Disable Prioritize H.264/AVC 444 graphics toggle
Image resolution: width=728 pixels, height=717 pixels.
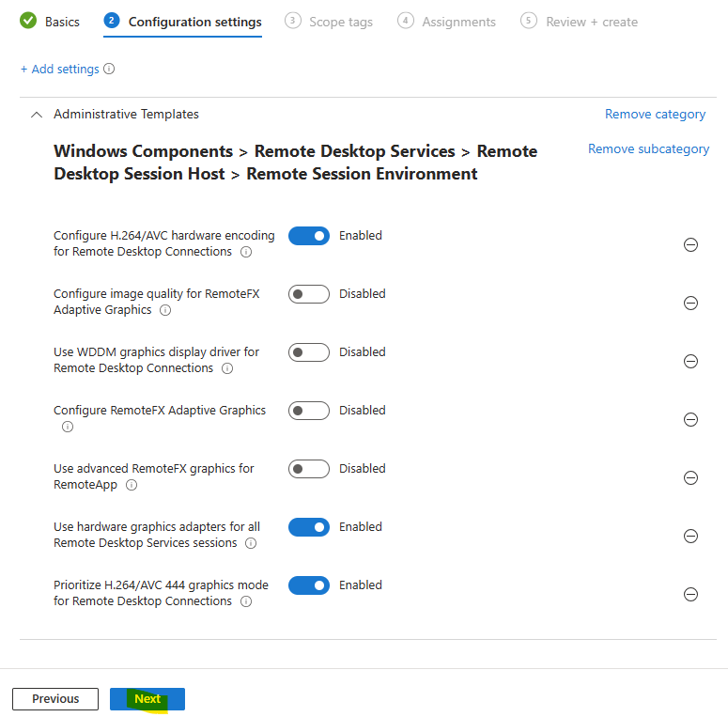[x=309, y=585]
